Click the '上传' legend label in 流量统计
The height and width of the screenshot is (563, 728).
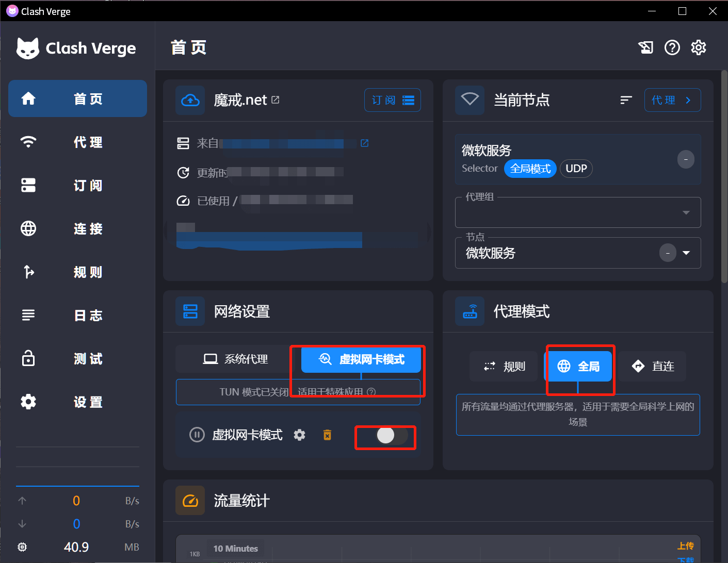(685, 546)
